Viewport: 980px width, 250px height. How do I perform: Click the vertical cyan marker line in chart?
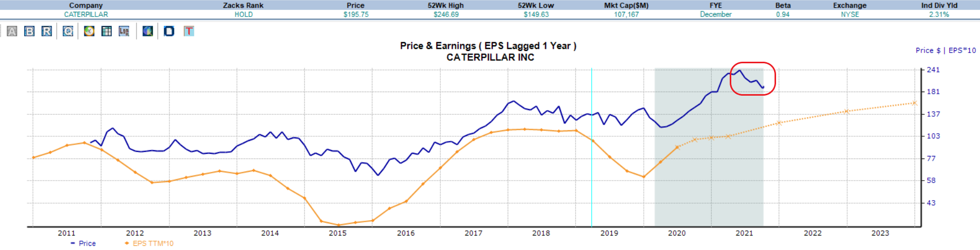(x=591, y=147)
